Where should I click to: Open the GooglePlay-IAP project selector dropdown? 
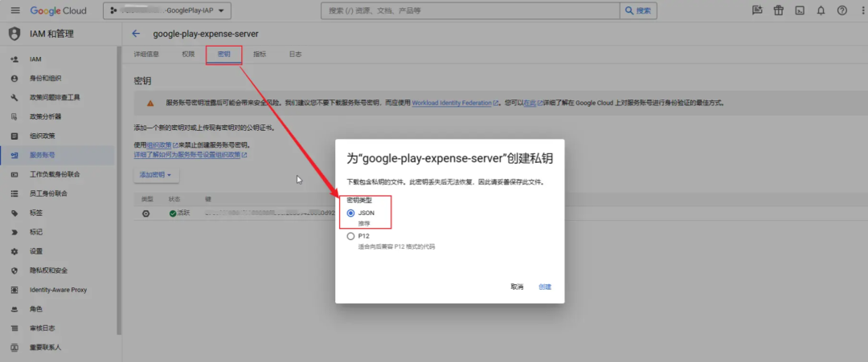tap(167, 10)
